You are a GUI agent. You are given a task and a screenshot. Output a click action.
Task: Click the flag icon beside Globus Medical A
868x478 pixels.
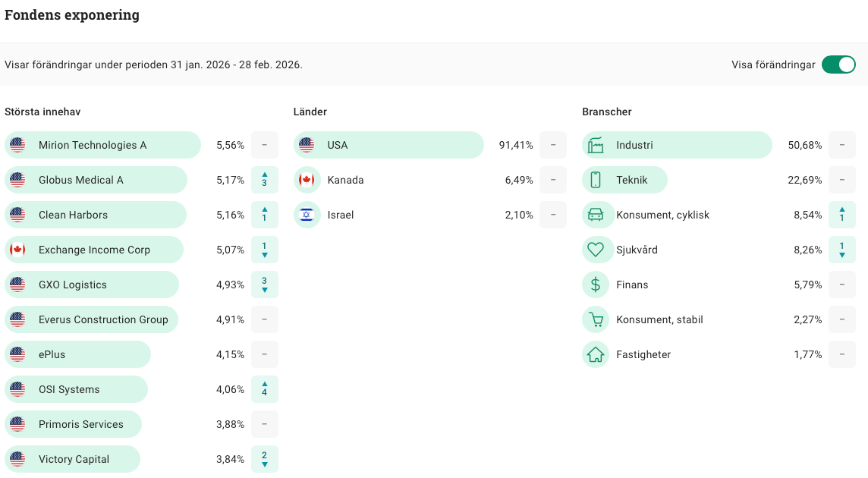(17, 180)
